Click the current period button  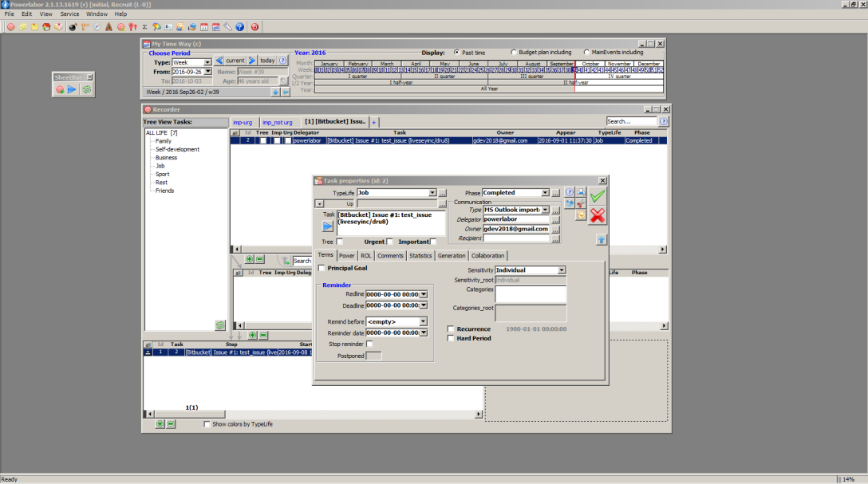pos(235,61)
